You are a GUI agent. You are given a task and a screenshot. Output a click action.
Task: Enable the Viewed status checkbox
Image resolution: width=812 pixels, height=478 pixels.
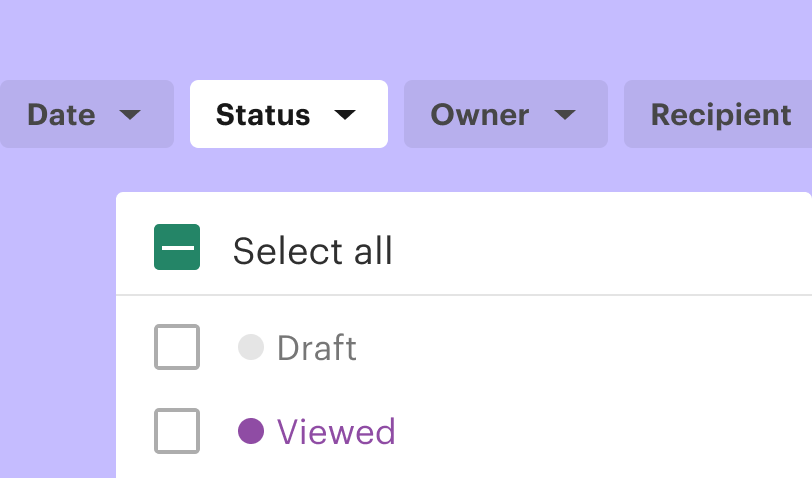tap(177, 431)
